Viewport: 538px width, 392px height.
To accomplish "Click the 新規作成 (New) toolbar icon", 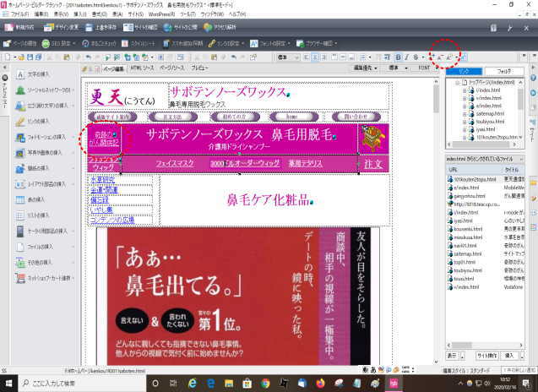I will coord(9,28).
